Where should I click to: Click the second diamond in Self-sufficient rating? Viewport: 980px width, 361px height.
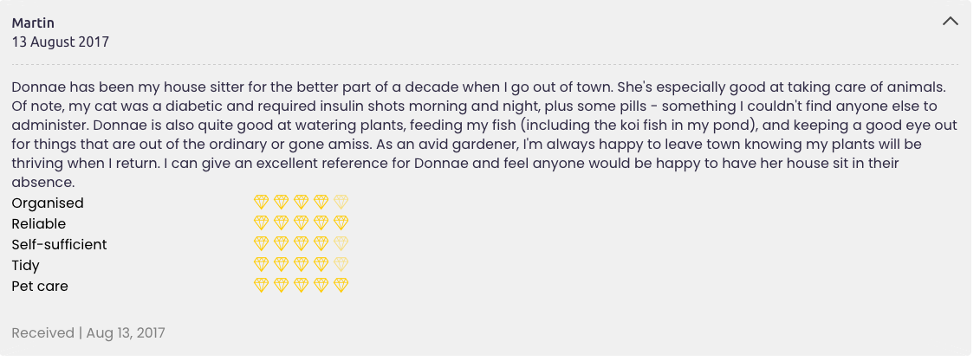tap(281, 244)
